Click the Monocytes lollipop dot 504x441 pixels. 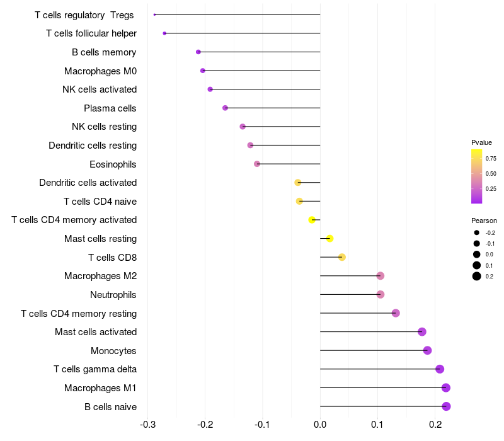[427, 350]
